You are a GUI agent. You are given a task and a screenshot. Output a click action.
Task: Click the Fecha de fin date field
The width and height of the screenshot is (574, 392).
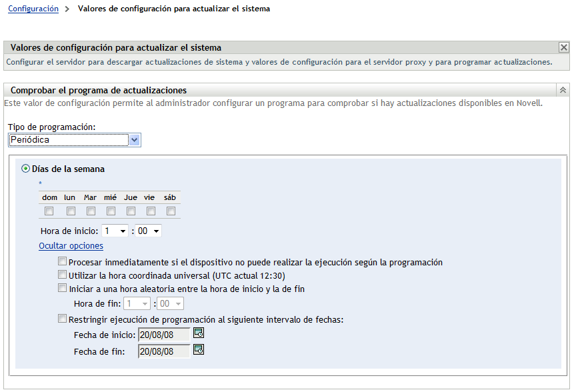(164, 351)
